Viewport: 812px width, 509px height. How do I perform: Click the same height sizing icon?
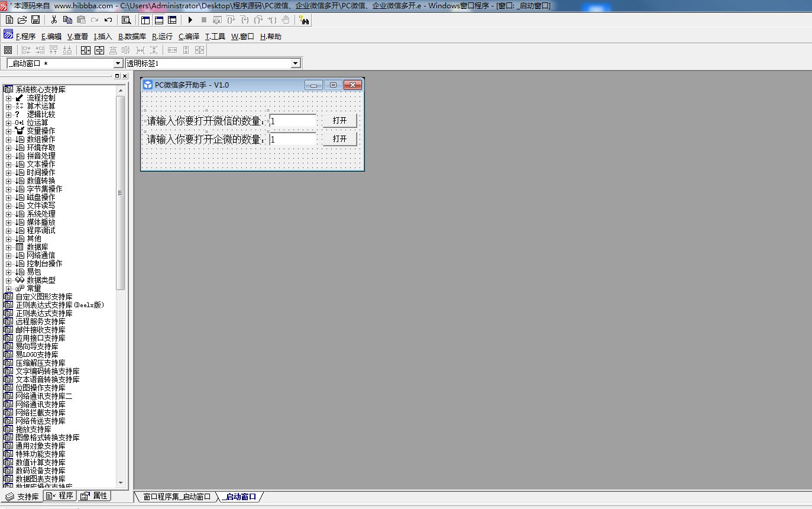pos(186,50)
